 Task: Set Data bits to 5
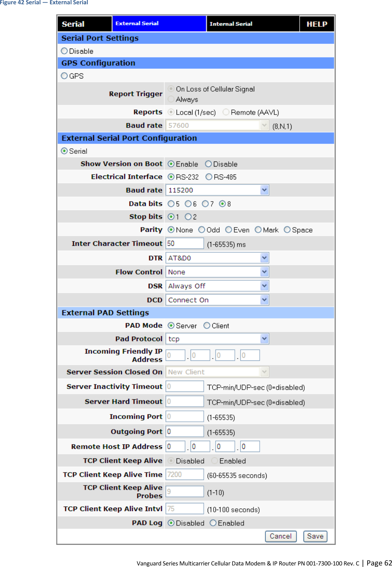pos(171,203)
